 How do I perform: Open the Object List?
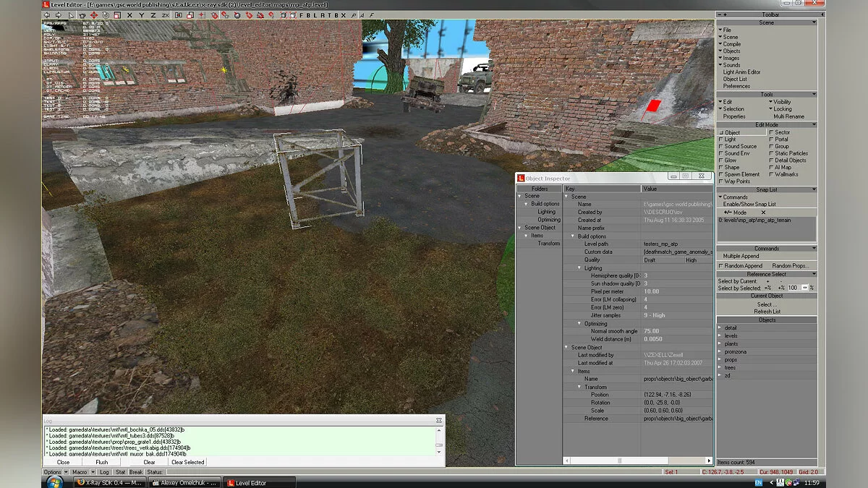click(735, 79)
